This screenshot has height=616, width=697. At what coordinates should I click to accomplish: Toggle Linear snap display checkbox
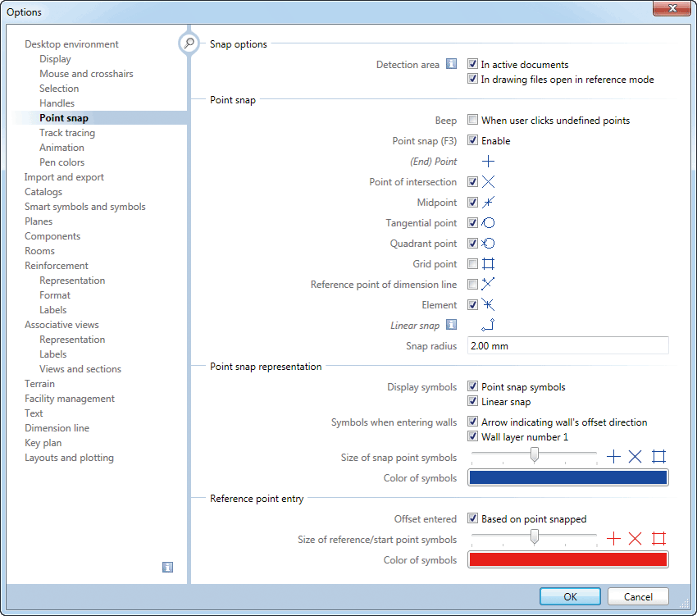(x=472, y=401)
